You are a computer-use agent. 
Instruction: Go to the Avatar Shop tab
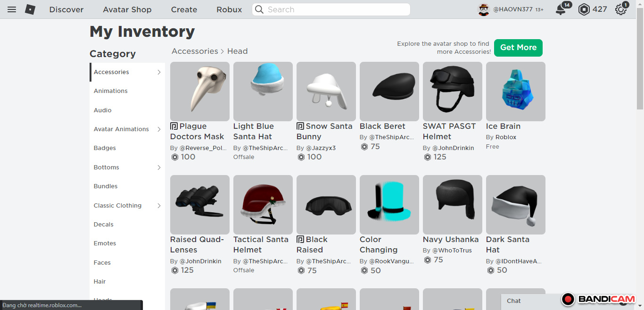pyautogui.click(x=127, y=9)
